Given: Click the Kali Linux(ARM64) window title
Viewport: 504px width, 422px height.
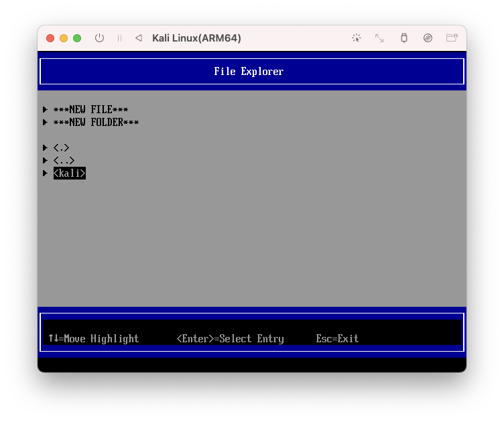Looking at the screenshot, I should 196,38.
